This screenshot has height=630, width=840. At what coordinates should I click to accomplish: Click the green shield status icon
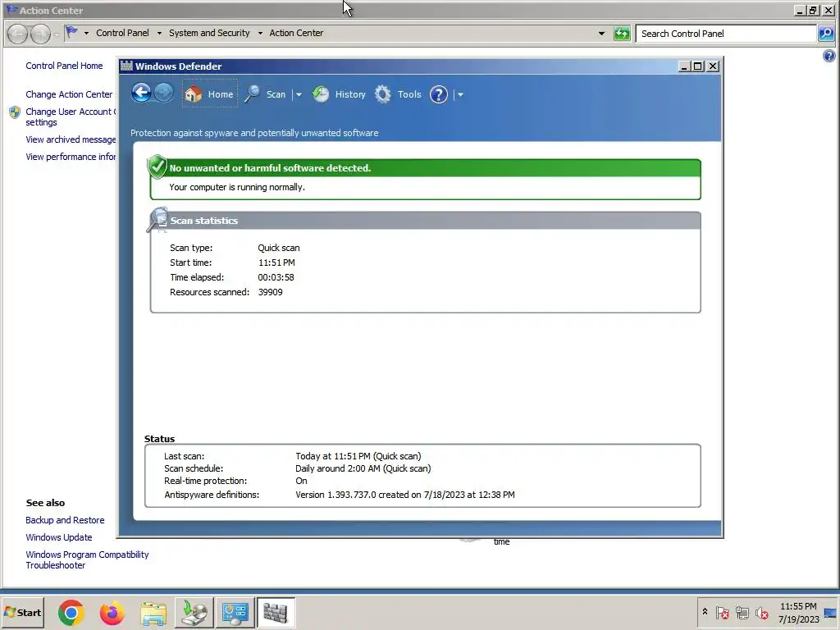pyautogui.click(x=157, y=167)
